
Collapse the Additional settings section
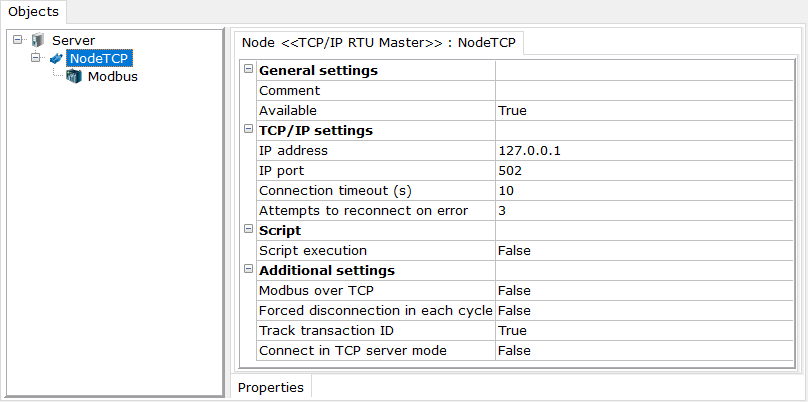pyautogui.click(x=248, y=269)
